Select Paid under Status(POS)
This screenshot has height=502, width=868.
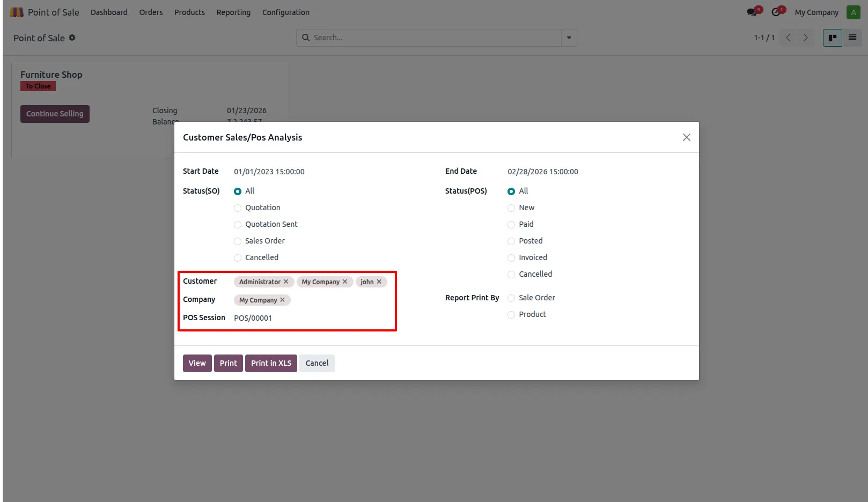[511, 225]
